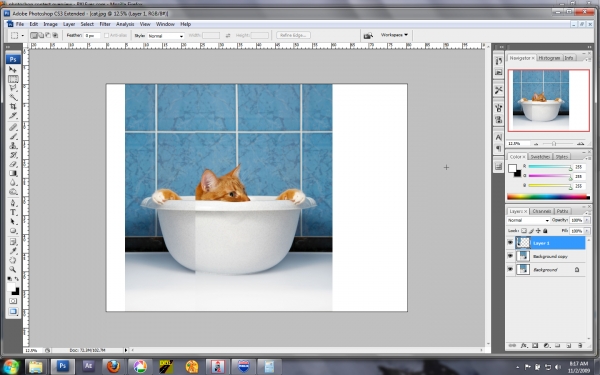Switch to the Histogram tab
This screenshot has width=600, height=375.
click(x=549, y=58)
